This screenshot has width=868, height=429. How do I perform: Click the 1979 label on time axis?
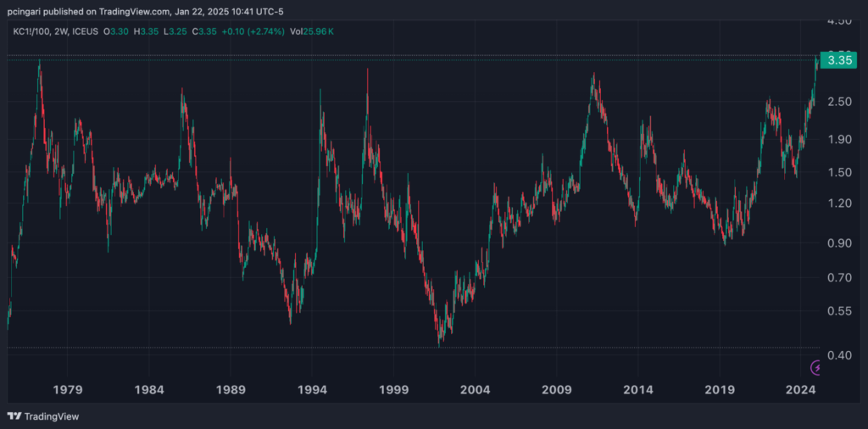(68, 390)
